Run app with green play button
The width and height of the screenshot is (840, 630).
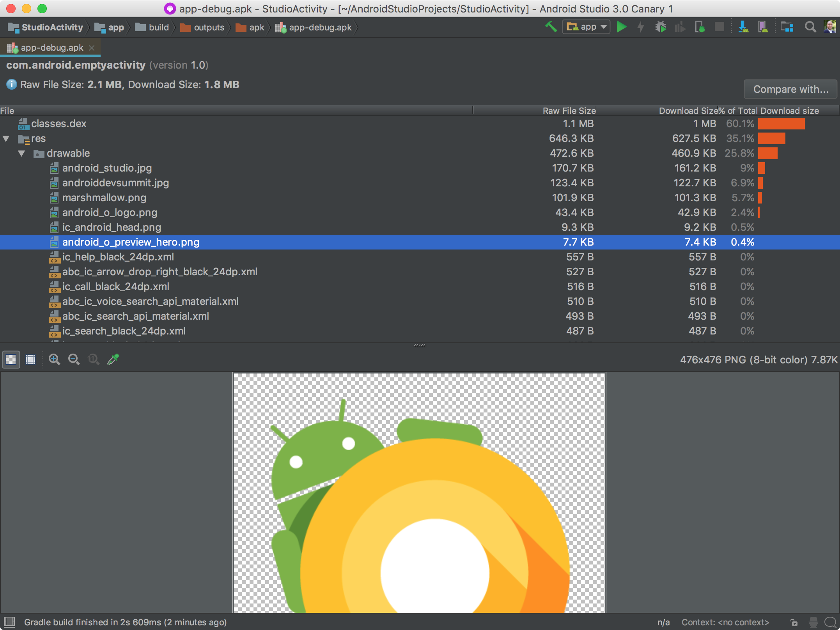coord(621,27)
